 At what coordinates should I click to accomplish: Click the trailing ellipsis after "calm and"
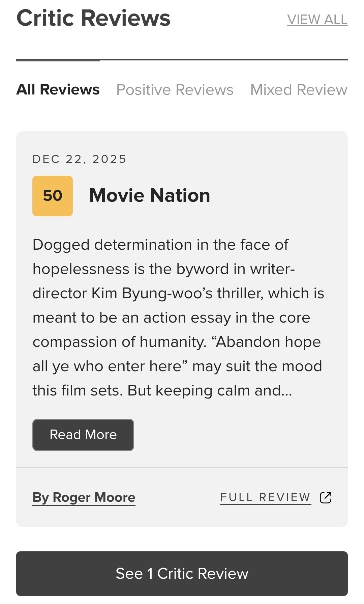tap(286, 391)
